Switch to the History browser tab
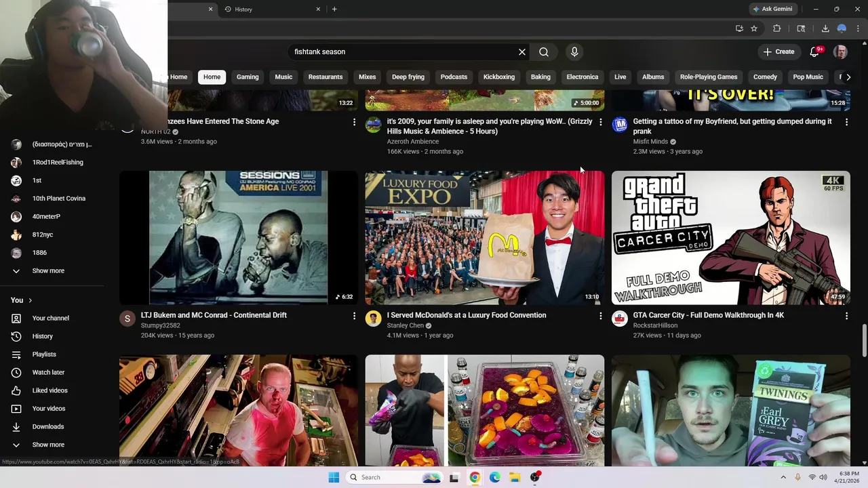The image size is (868, 488). tap(271, 9)
